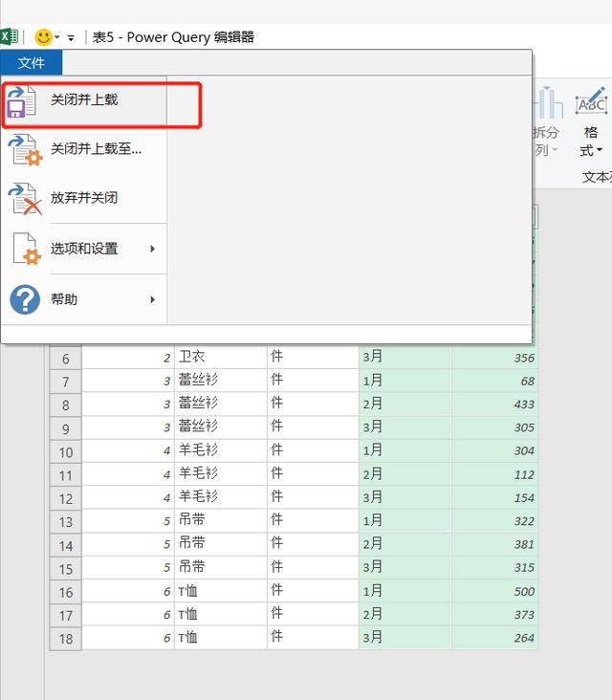Screen dimensions: 612x700
Task: Click the index 4 cell in row 11
Action: click(128, 474)
